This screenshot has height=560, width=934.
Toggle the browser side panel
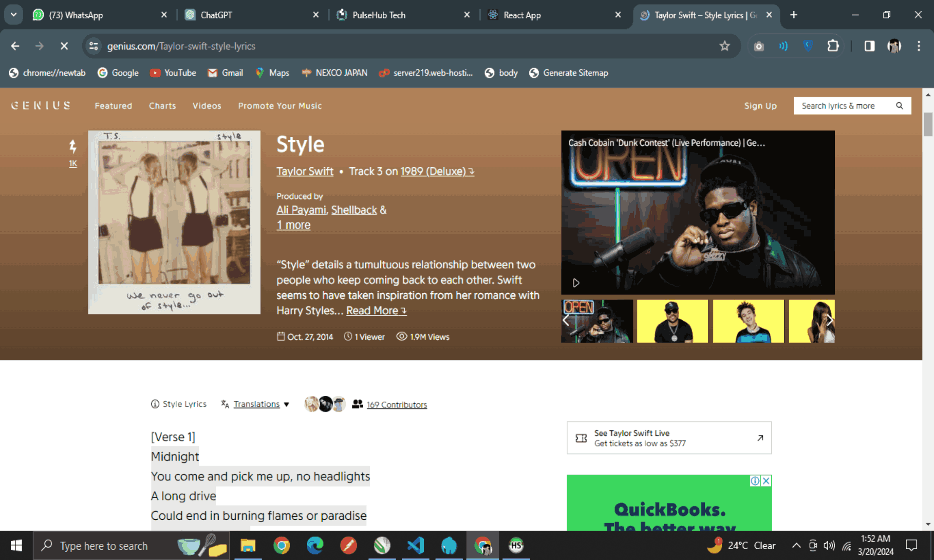click(869, 46)
